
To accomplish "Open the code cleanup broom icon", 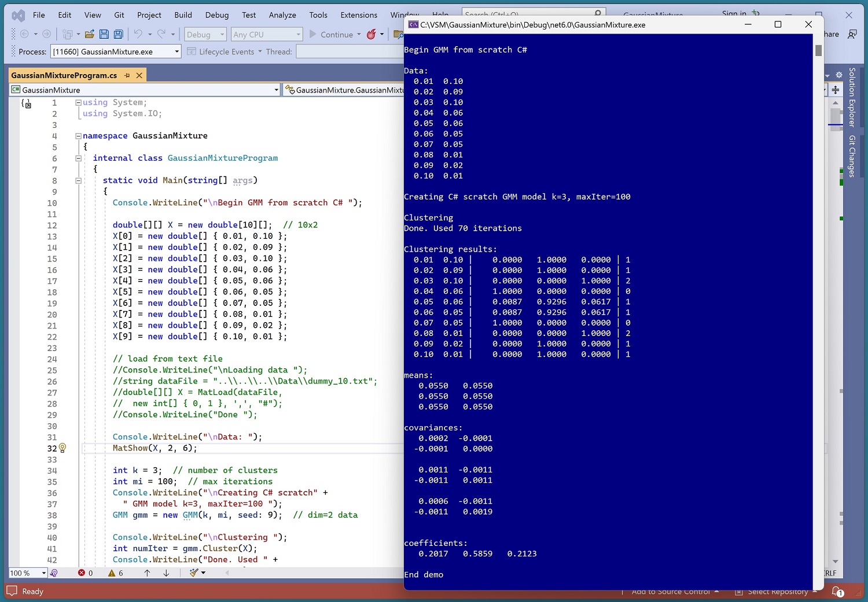I will tap(194, 573).
